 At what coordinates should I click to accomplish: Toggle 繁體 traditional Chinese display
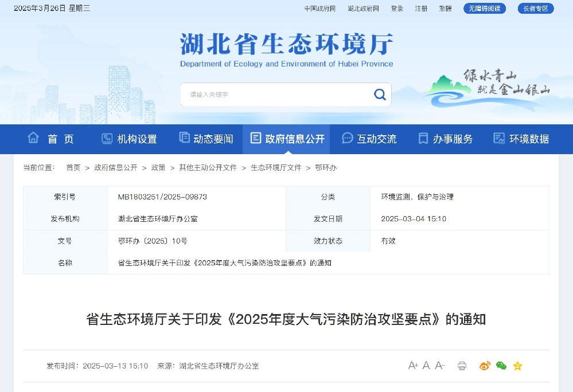(x=445, y=9)
